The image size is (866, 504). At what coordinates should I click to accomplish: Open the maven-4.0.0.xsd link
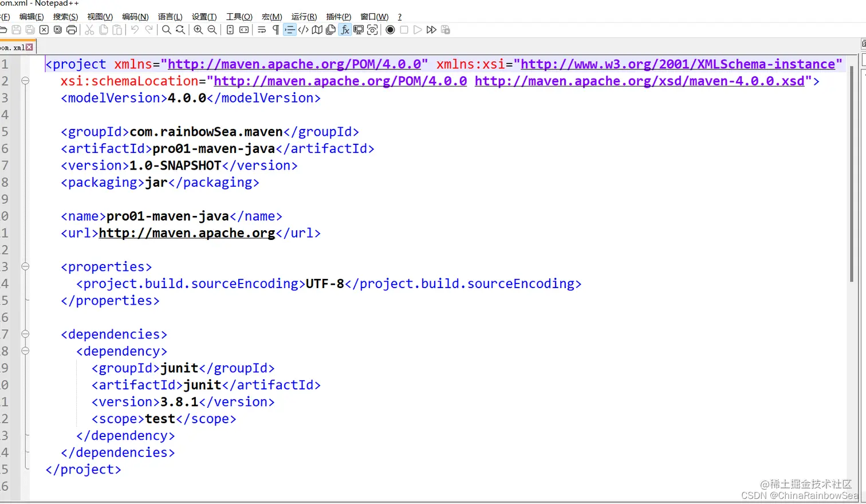click(640, 81)
